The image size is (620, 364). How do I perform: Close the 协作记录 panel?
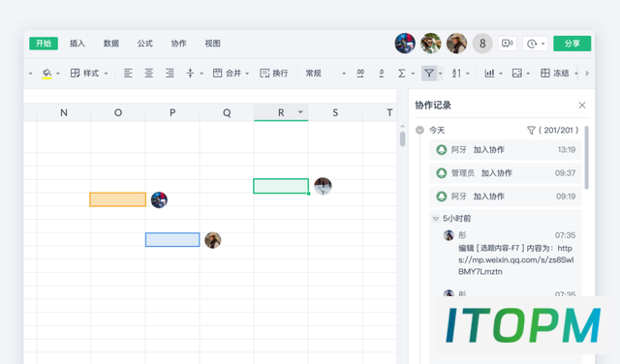[x=582, y=106]
